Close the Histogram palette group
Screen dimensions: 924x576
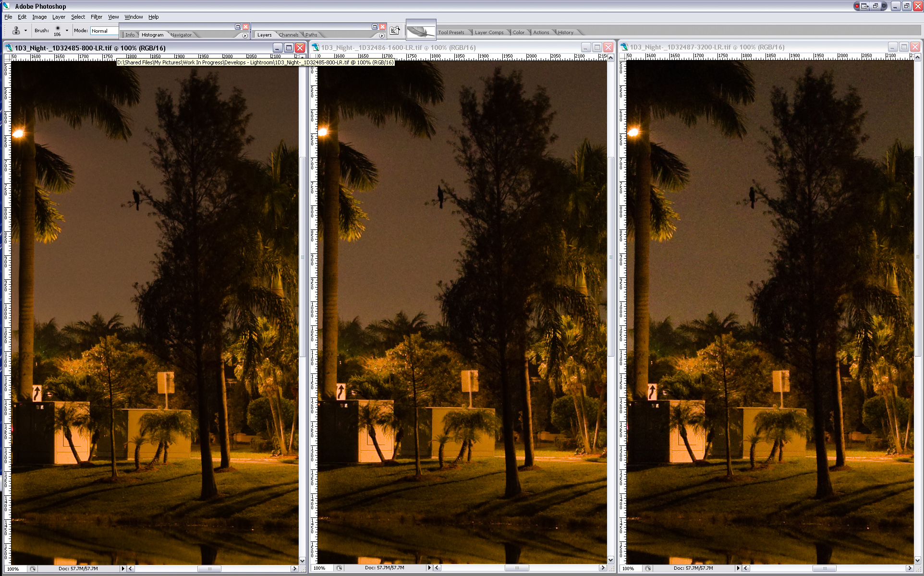[245, 27]
